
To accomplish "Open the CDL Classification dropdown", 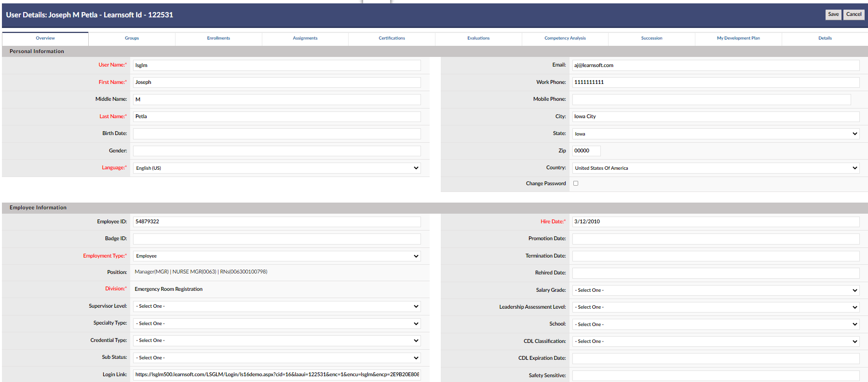I will tap(716, 341).
